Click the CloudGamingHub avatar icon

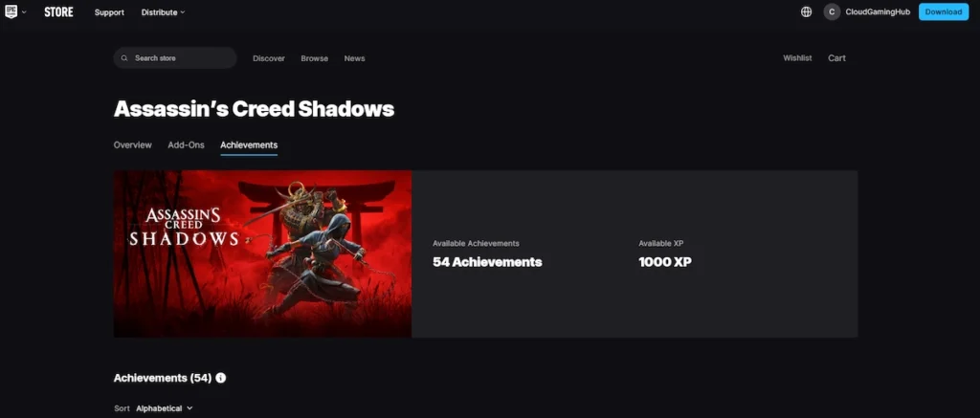[832, 11]
